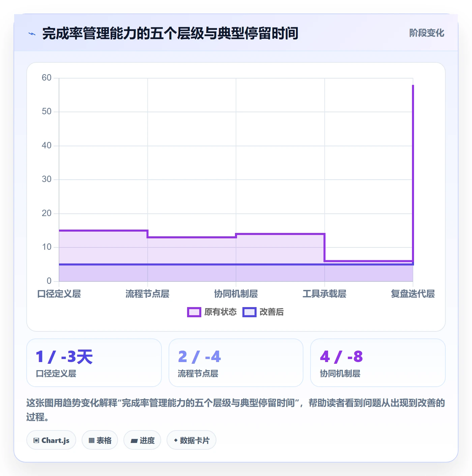This screenshot has width=472, height=476.
Task: Select the 数据卡片 tag chip
Action: click(191, 440)
